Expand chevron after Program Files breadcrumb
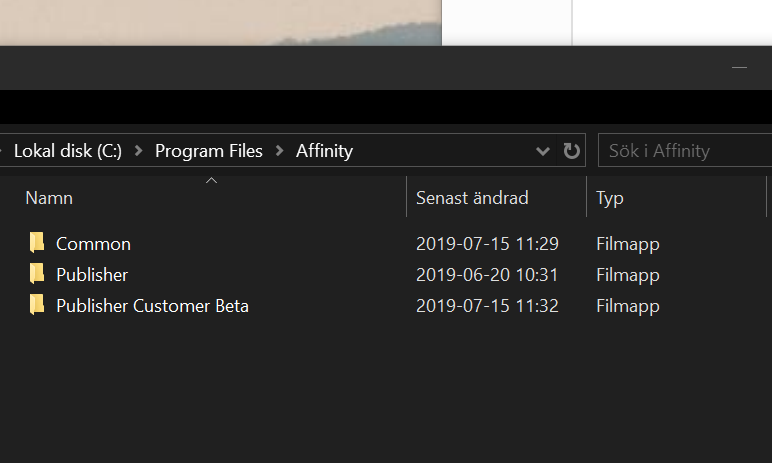Screen dimensions: 772x463 pyautogui.click(x=280, y=151)
